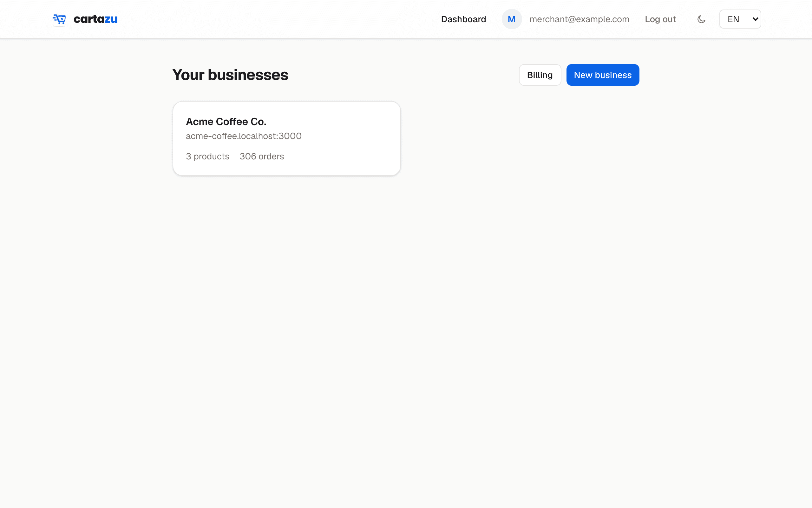Click the 3 products count
Screen dimensions: 812x508
(x=207, y=156)
